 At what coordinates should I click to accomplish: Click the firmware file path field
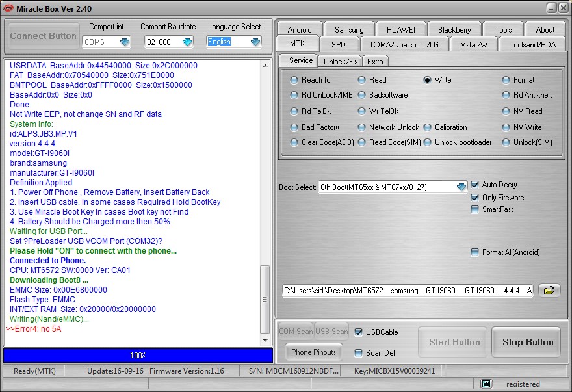pos(408,291)
